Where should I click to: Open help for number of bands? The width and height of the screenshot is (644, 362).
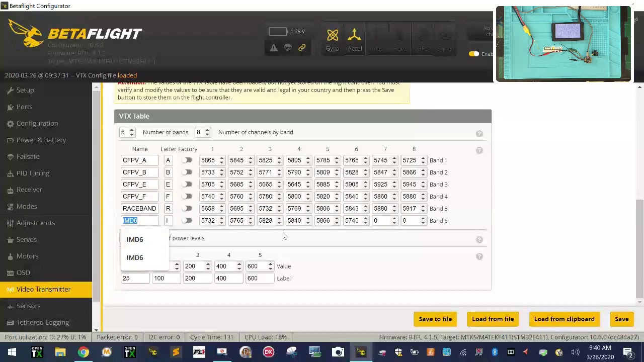pos(479,133)
